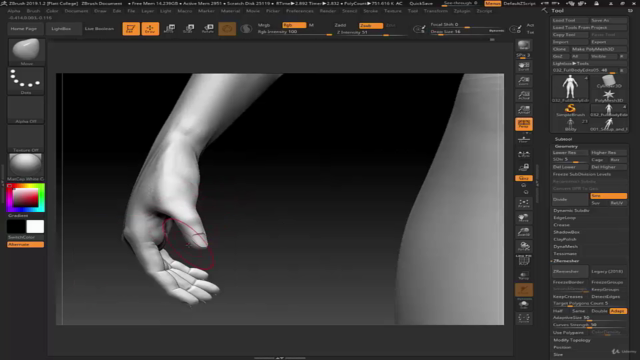Collapse the Geometry section

[566, 146]
